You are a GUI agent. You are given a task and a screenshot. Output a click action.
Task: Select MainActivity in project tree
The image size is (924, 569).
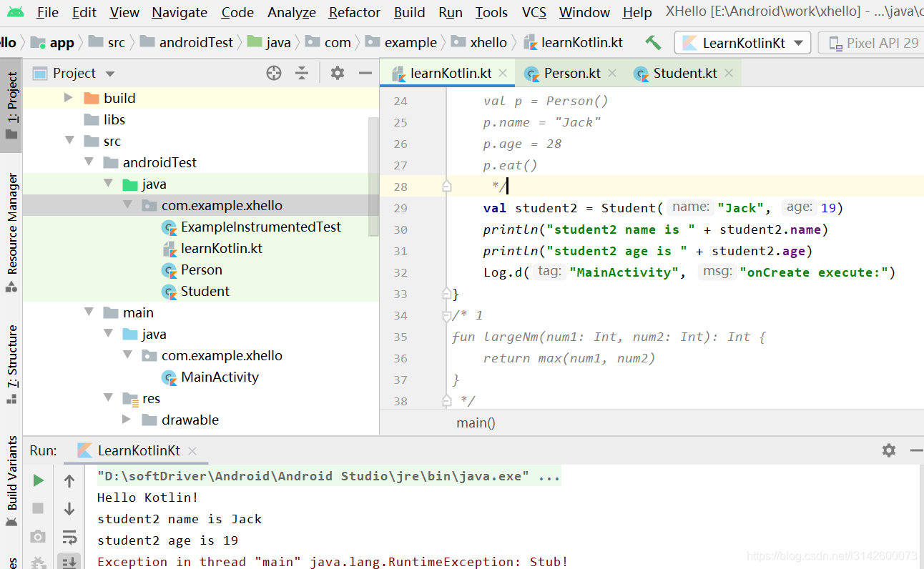point(220,377)
